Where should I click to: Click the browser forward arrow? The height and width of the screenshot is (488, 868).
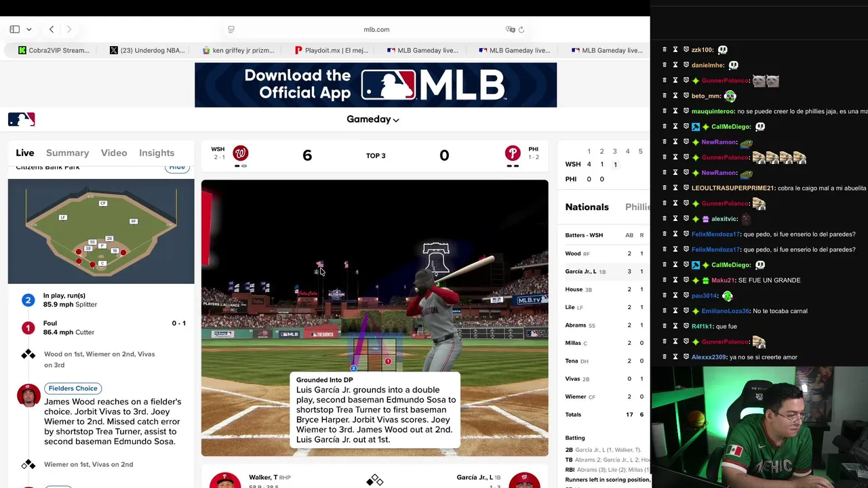[x=69, y=29]
